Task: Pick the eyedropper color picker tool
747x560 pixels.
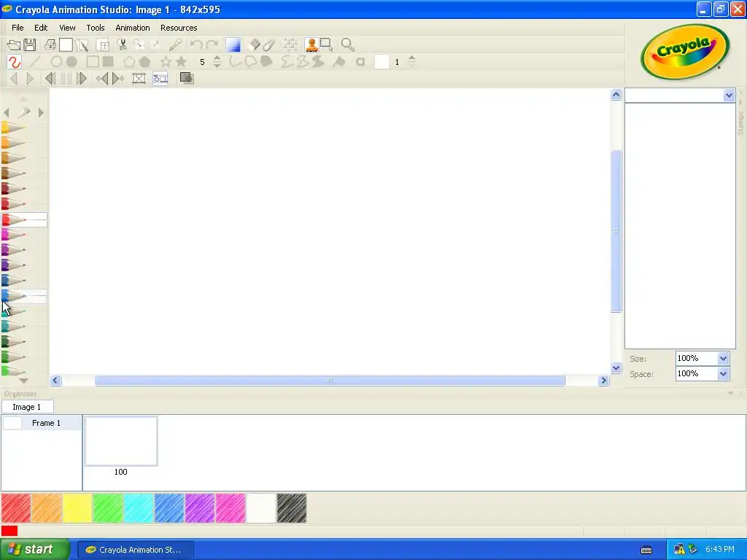Action: [175, 44]
